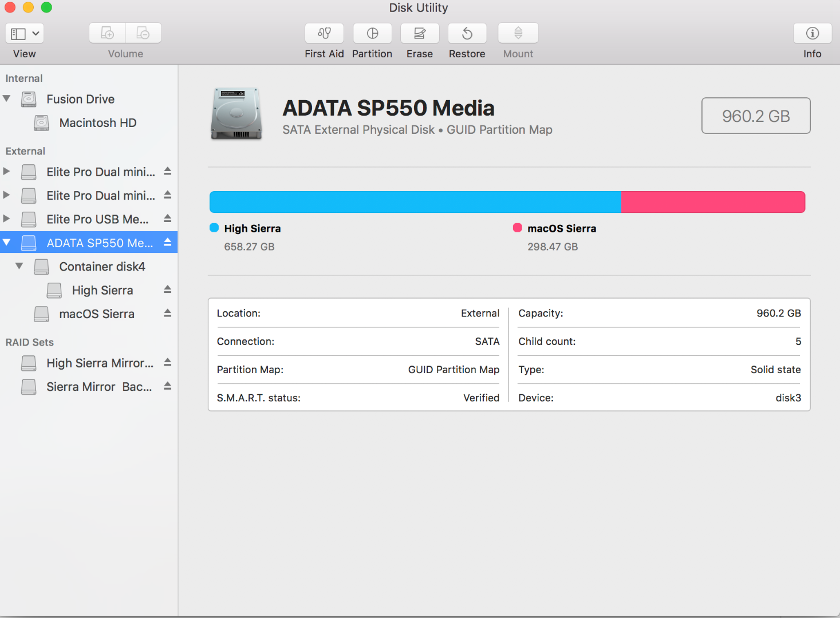
Task: Click the First Aid stethoscope icon
Action: coord(324,33)
